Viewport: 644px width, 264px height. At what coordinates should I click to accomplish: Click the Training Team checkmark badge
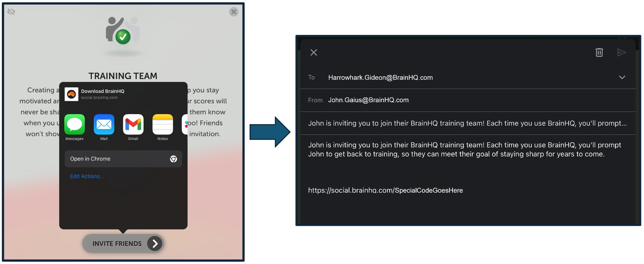[123, 37]
